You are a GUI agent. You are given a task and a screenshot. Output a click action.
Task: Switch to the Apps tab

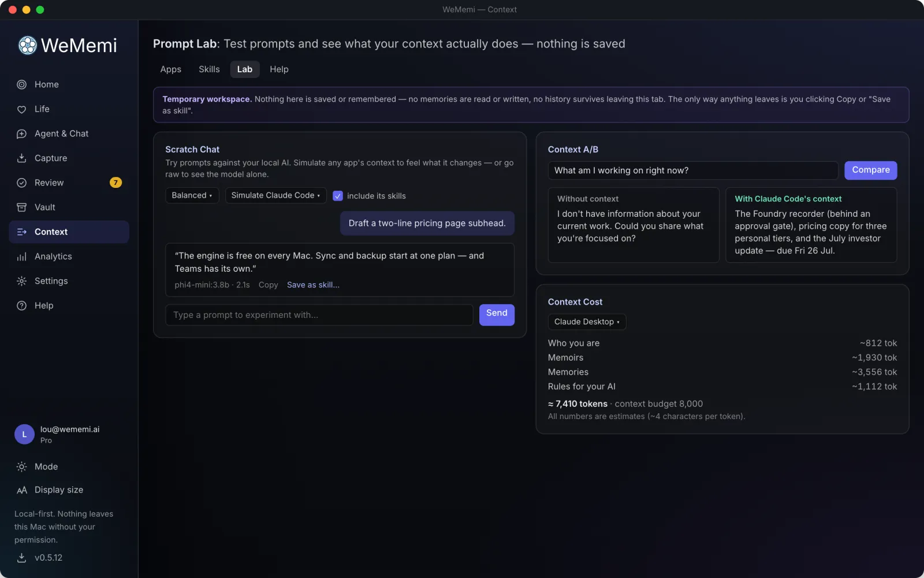point(170,69)
